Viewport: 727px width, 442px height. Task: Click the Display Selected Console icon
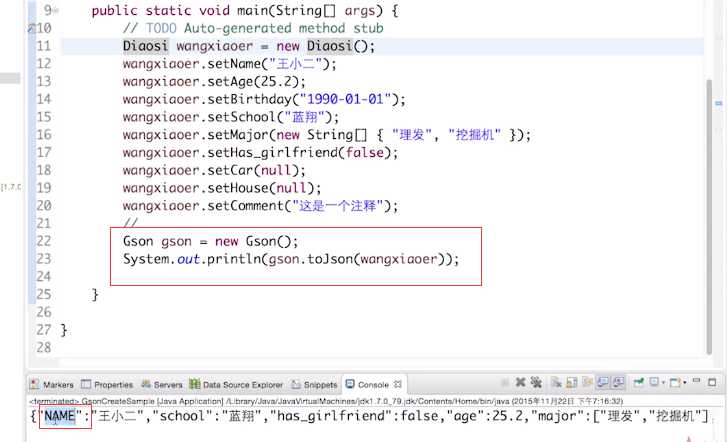click(x=654, y=382)
